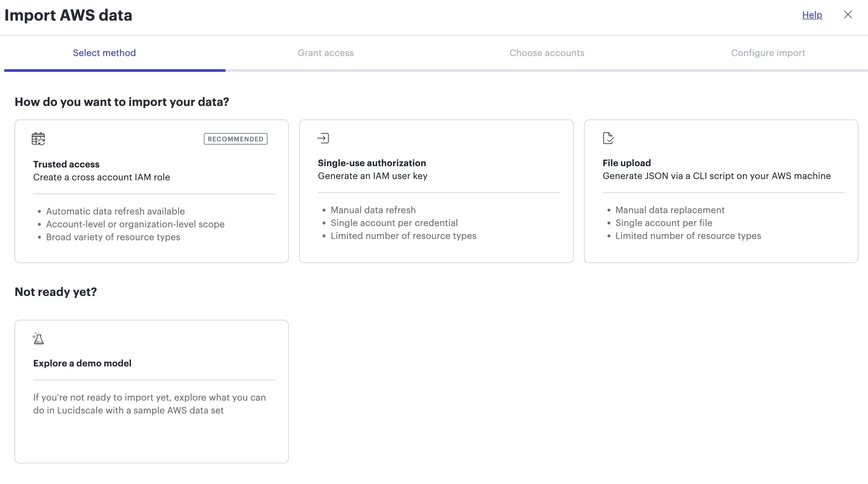Close the Import AWS data dialog
Screen dimensions: 868x484
848,14
